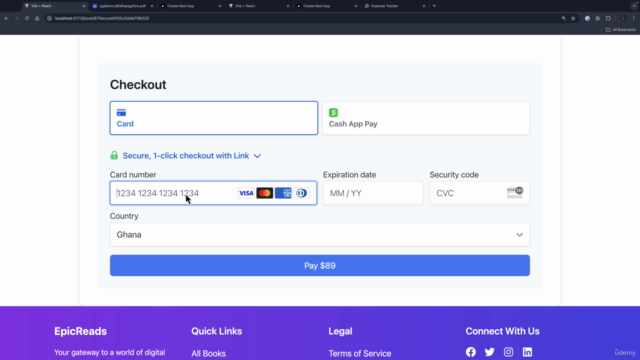Click the EpicReads footer brand name

(80, 331)
